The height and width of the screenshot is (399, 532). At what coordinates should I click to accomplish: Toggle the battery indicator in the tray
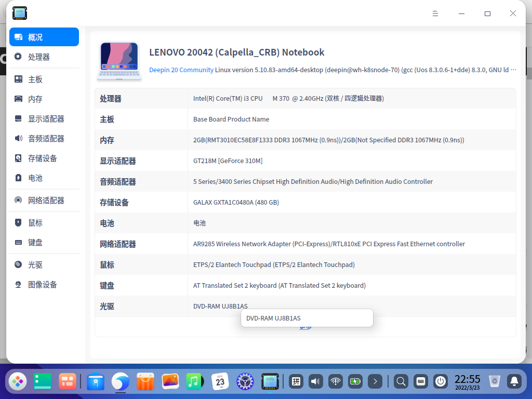tap(355, 381)
